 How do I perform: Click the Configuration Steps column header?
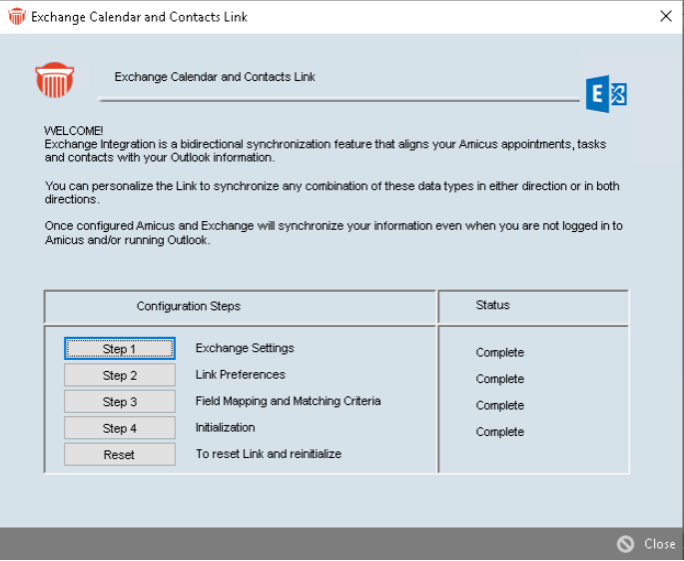(188, 306)
